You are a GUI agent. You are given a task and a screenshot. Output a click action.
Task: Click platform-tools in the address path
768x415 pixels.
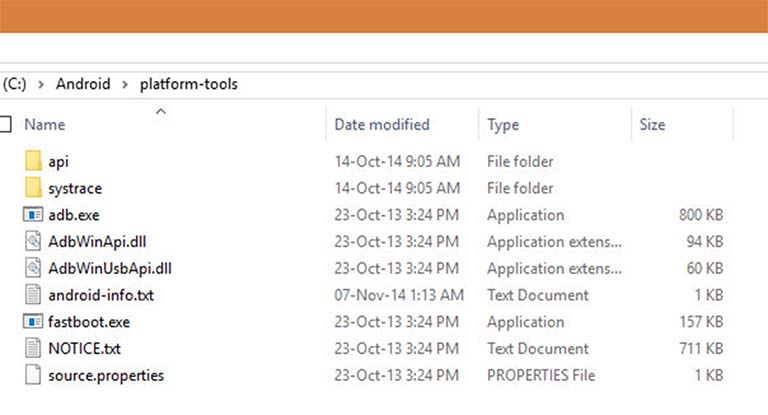point(188,84)
